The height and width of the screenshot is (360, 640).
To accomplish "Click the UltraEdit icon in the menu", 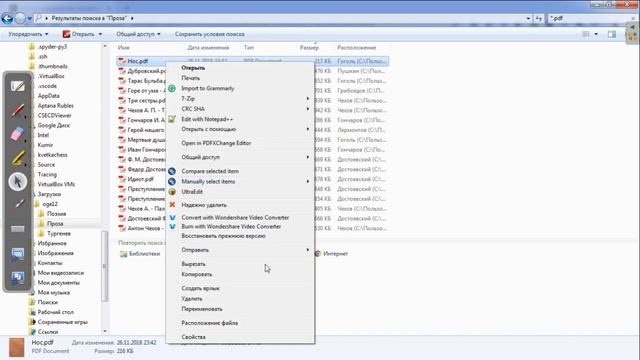I will pos(172,191).
